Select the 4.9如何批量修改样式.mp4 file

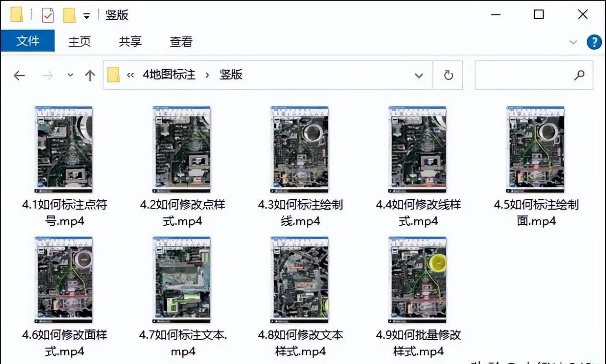[417, 279]
